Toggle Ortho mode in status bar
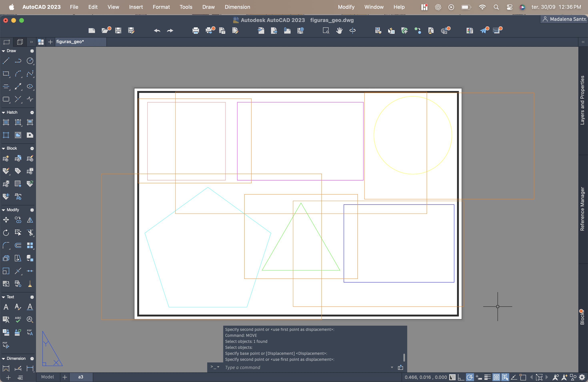588x382 pixels. [461, 377]
